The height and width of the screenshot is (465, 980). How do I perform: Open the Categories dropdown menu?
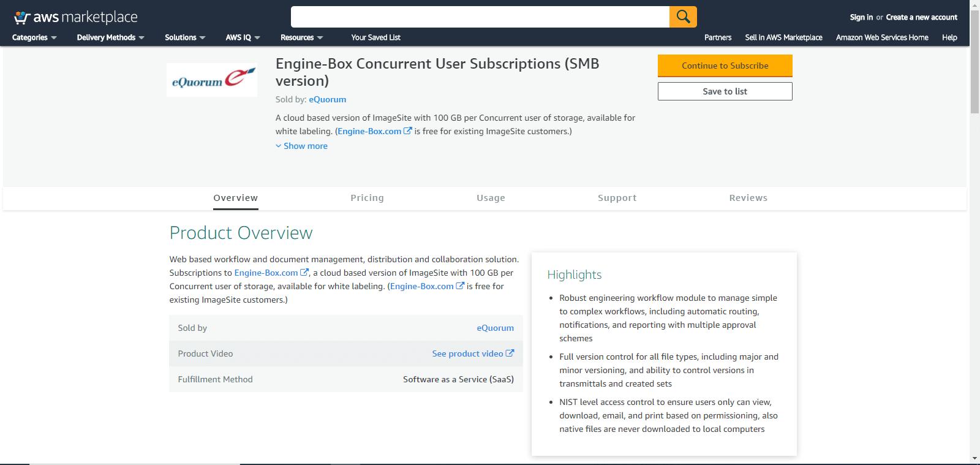(x=34, y=37)
